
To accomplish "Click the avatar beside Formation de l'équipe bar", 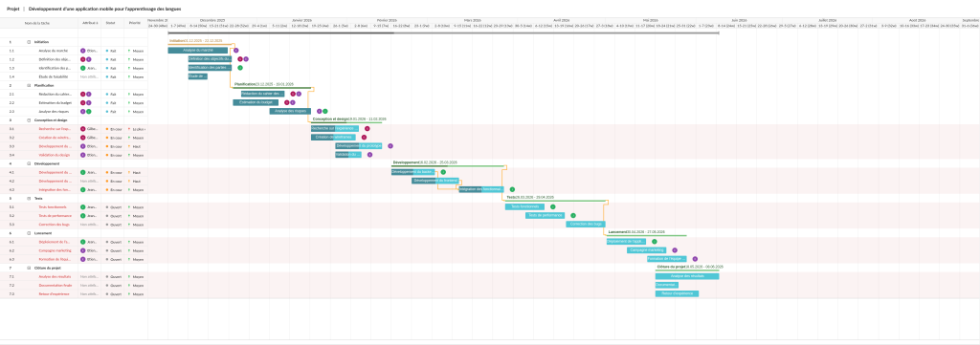I will pos(695,258).
